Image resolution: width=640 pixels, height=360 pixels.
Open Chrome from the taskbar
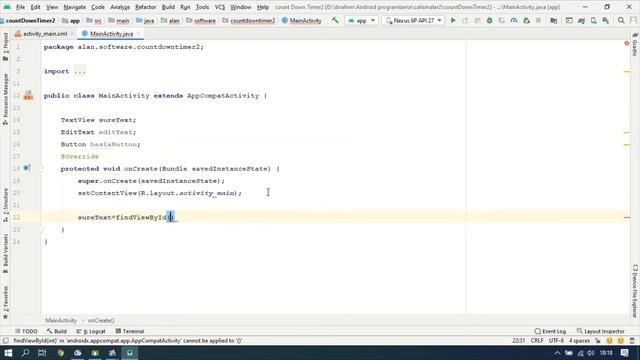point(60,353)
